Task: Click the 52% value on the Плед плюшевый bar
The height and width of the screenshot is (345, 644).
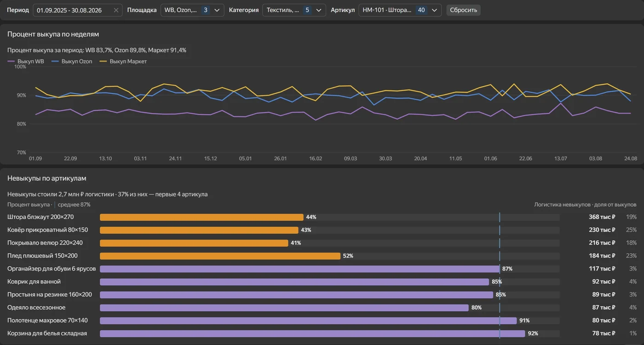Action: point(348,256)
